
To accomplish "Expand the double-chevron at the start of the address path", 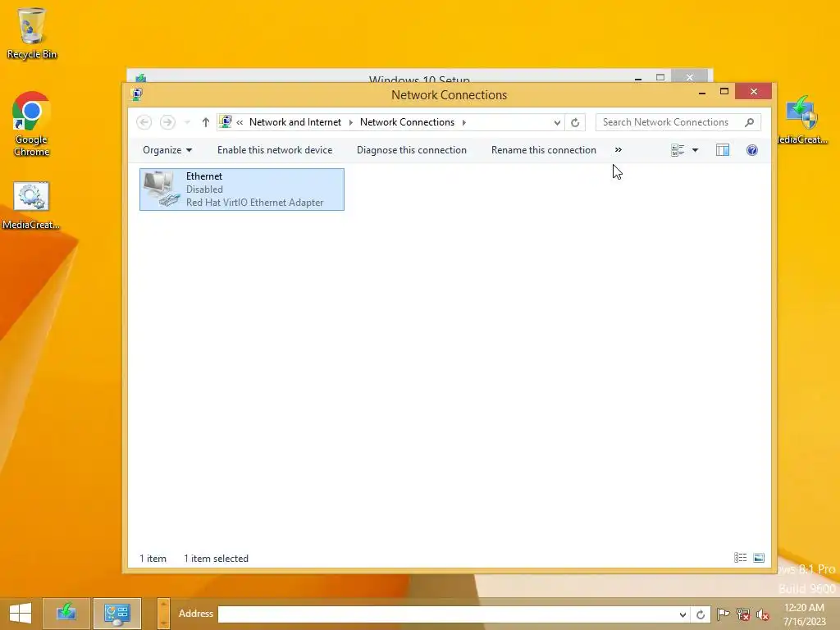I will (x=240, y=123).
